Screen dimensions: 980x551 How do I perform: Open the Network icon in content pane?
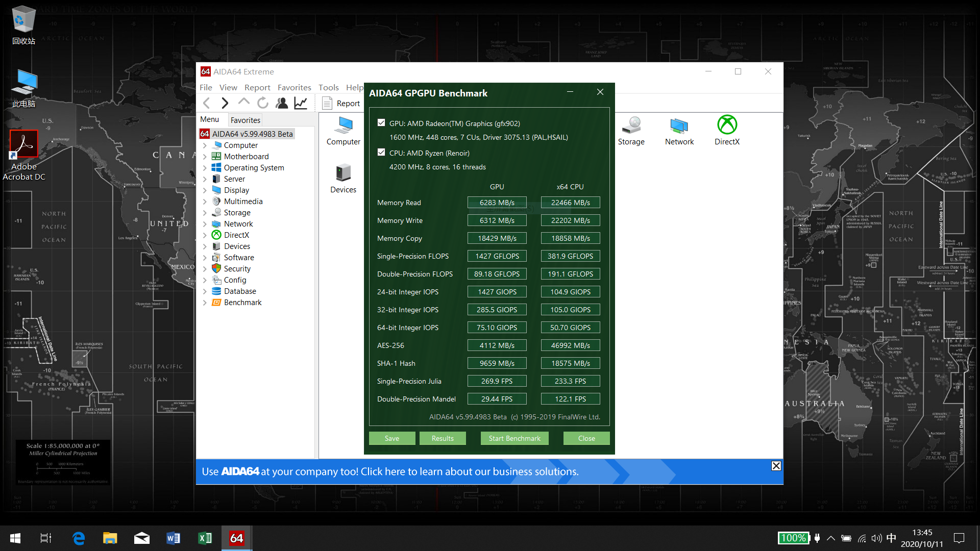[x=679, y=131]
